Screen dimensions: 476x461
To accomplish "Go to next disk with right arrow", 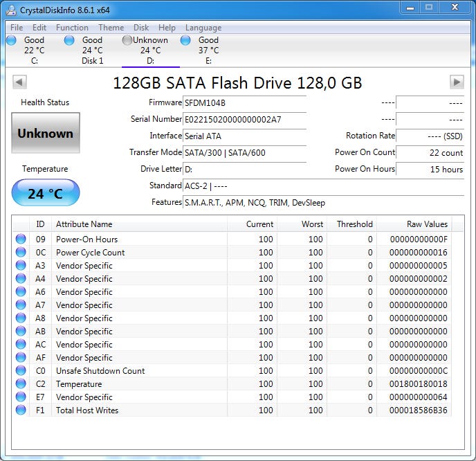I will [x=456, y=82].
